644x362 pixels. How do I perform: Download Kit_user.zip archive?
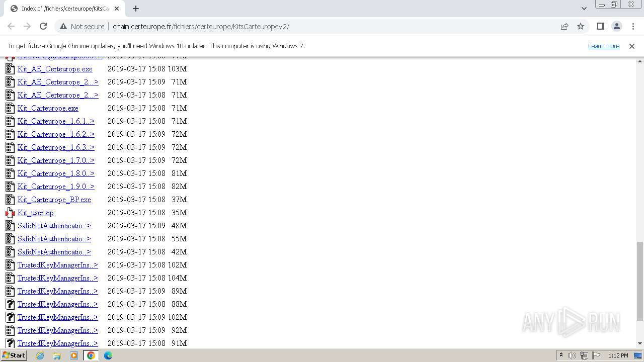point(36,213)
